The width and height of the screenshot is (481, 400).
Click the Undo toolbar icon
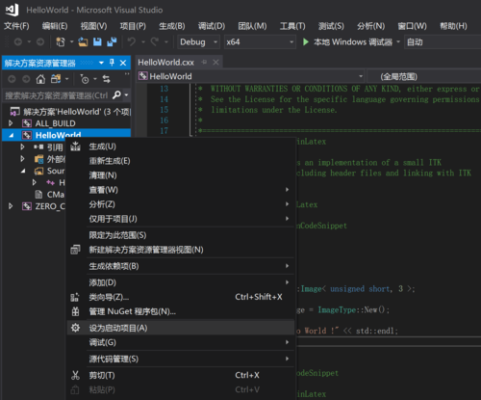point(132,42)
